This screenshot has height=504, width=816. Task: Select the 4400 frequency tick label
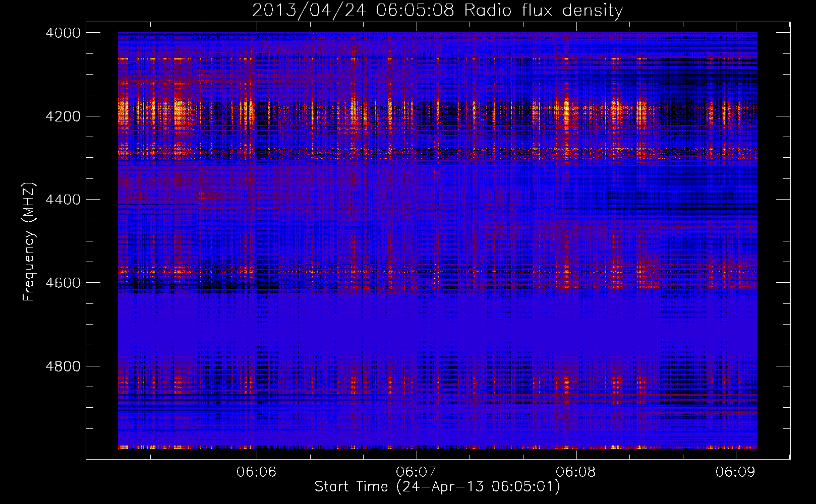[63, 200]
